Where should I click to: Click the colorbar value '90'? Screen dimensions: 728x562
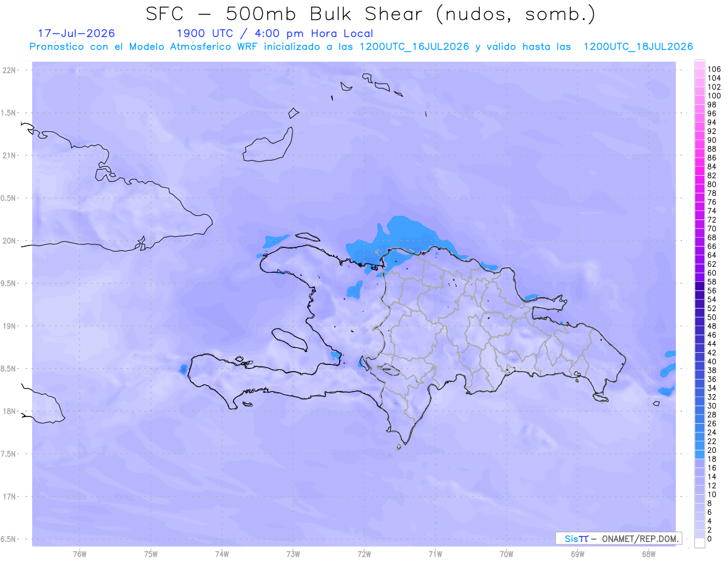click(x=712, y=140)
